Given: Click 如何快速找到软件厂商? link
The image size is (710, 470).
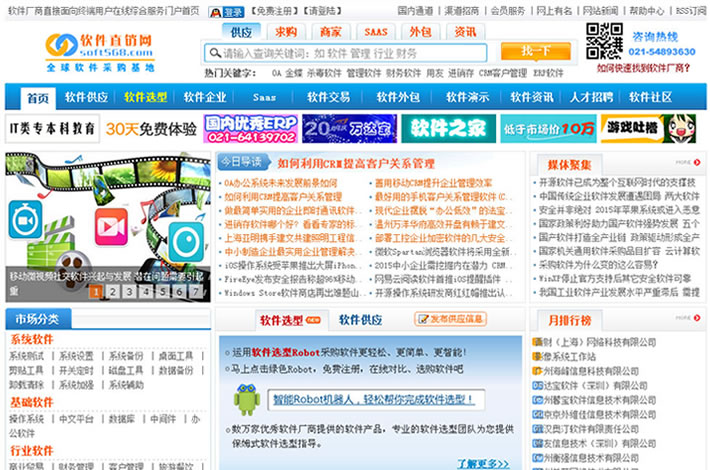Looking at the screenshot, I should (x=643, y=68).
